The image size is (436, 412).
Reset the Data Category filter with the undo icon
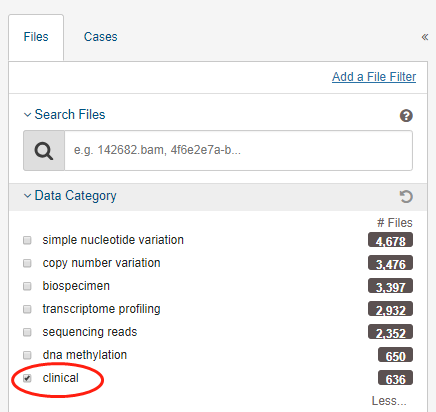point(406,196)
